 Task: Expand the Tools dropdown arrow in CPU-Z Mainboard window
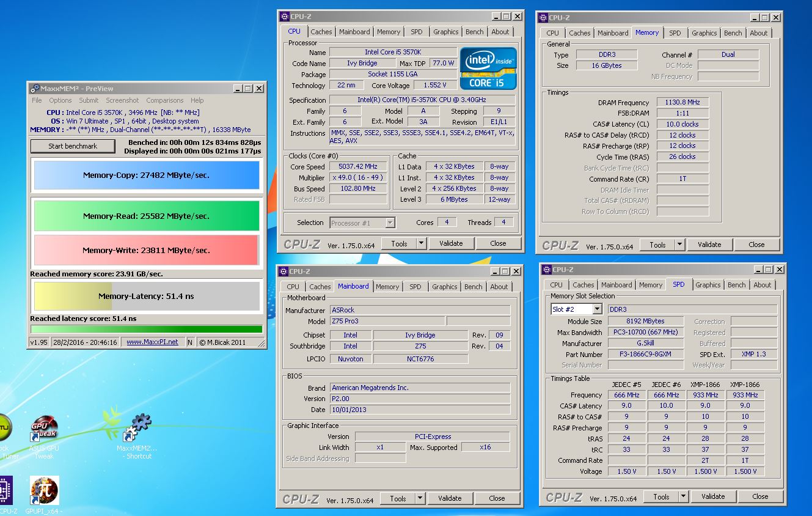point(420,498)
